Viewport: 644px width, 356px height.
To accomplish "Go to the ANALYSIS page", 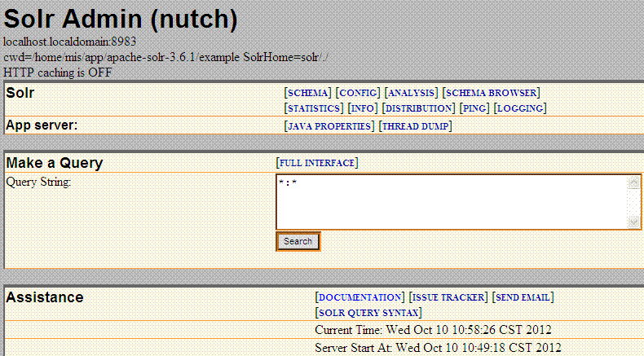I will coord(411,93).
